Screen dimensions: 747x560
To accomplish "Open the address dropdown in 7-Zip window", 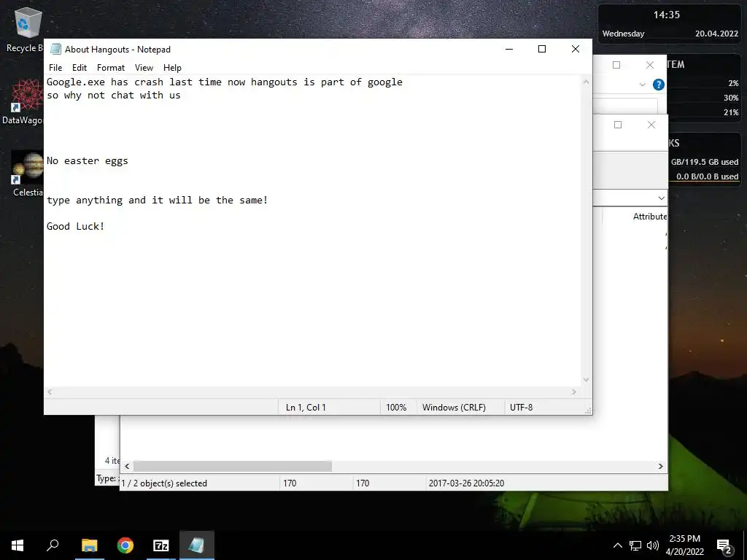I will 661,198.
